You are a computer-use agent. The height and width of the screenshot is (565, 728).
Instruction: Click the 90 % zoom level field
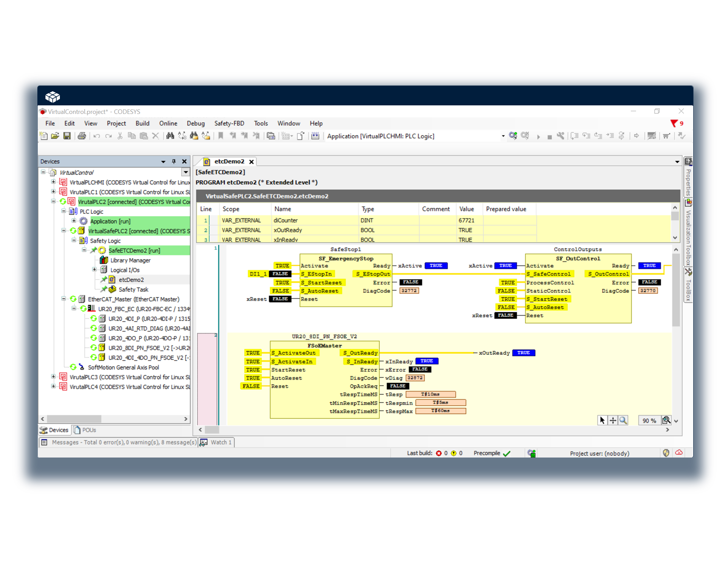(x=649, y=421)
